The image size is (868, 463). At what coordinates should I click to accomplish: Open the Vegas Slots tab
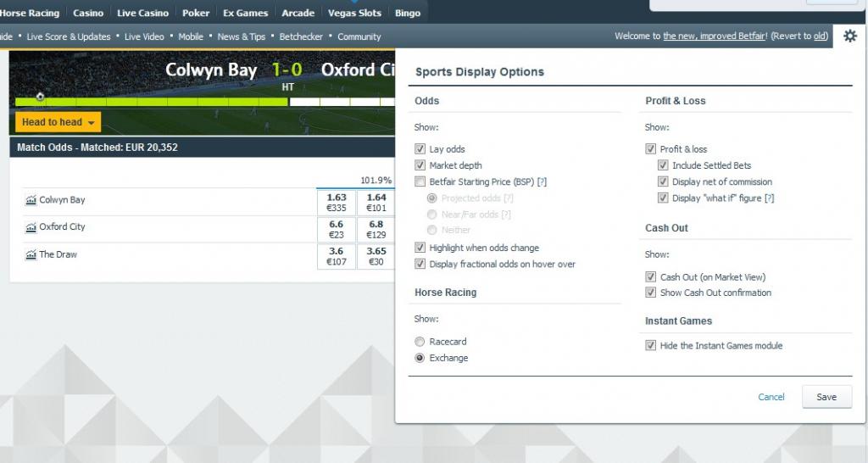click(x=354, y=13)
